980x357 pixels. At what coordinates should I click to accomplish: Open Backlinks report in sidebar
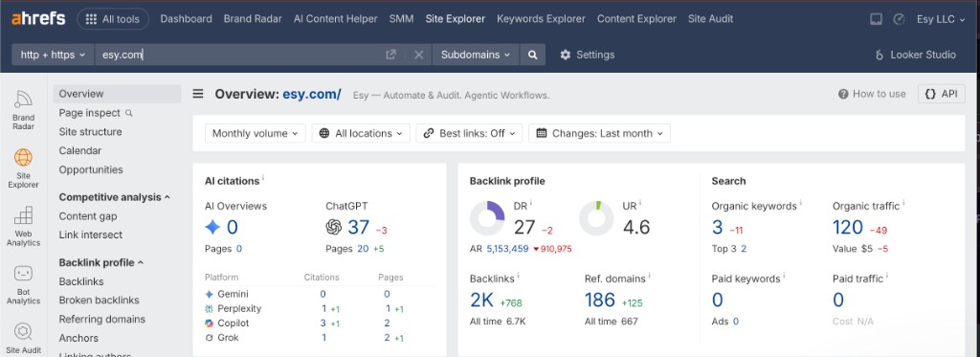point(81,282)
